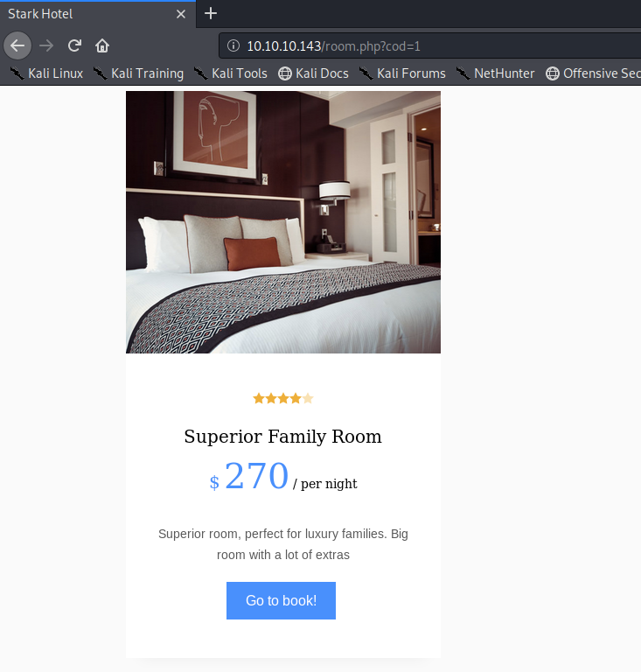
Task: Click the Go to book! button
Action: tap(281, 600)
